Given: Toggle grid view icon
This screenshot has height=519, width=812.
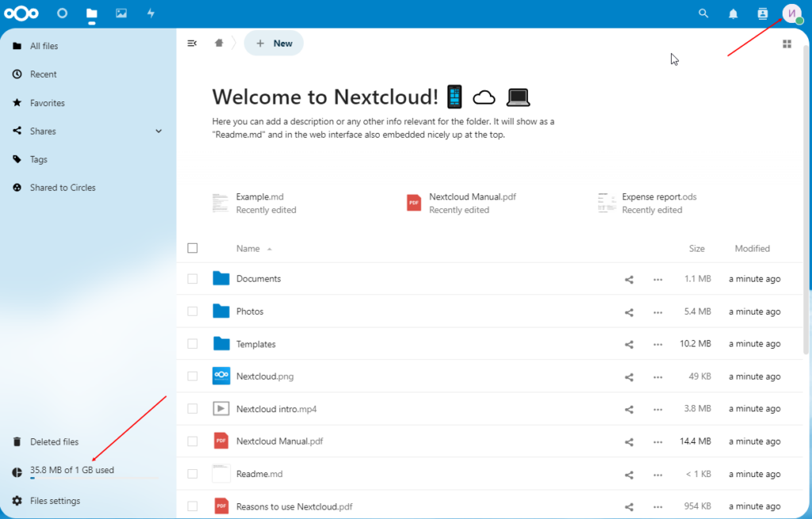Looking at the screenshot, I should (787, 44).
